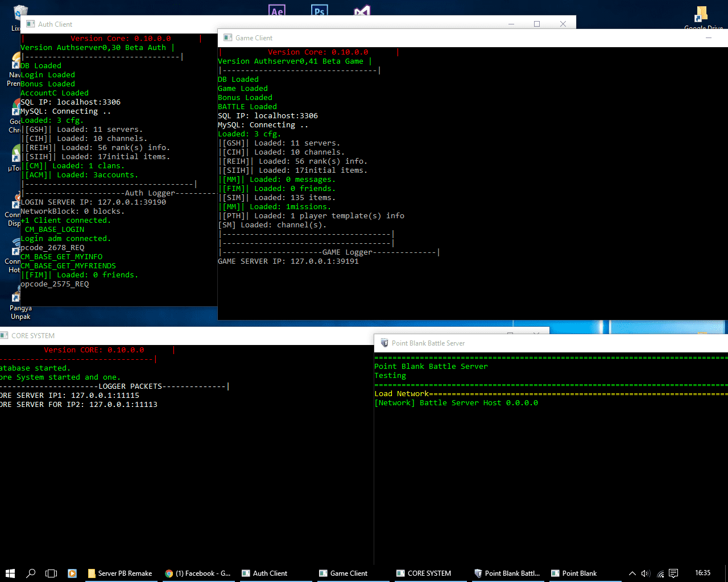The image size is (728, 582).
Task: Click '+1 Client connected.' line
Action: (x=66, y=220)
